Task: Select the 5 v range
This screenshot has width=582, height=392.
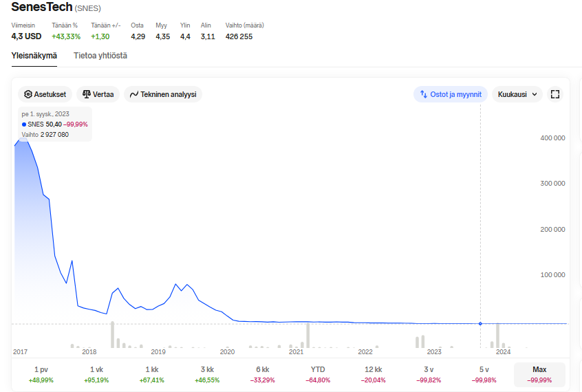Action: [484, 374]
